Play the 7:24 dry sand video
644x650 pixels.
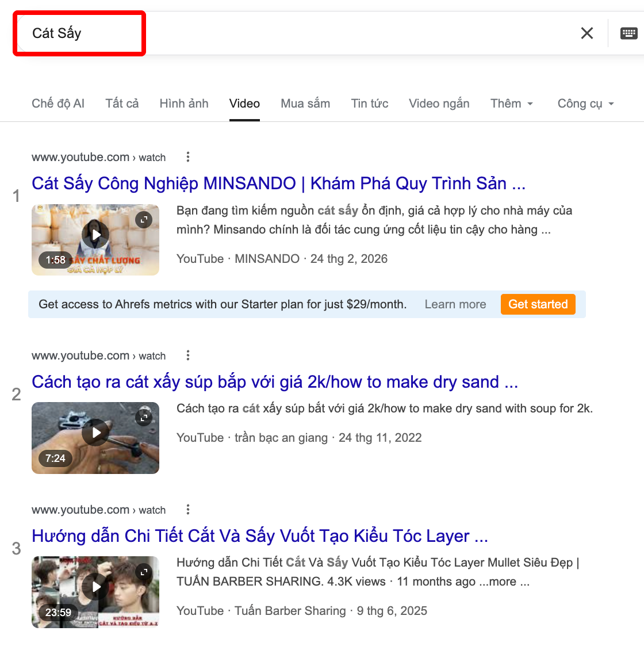[95, 433]
